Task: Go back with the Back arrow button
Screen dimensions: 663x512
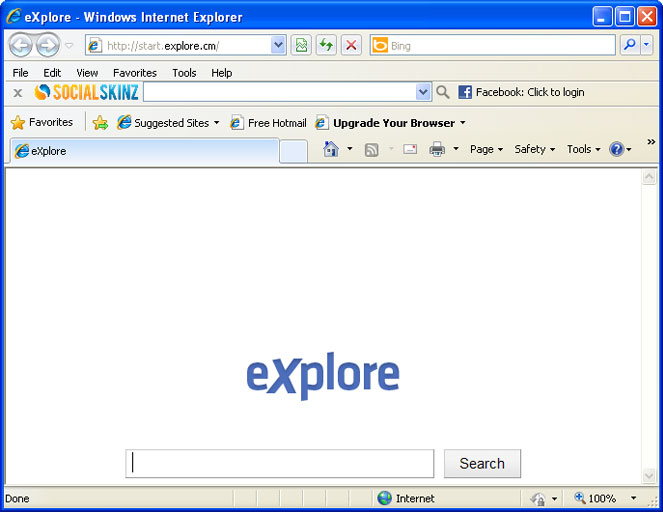Action: 20,45
